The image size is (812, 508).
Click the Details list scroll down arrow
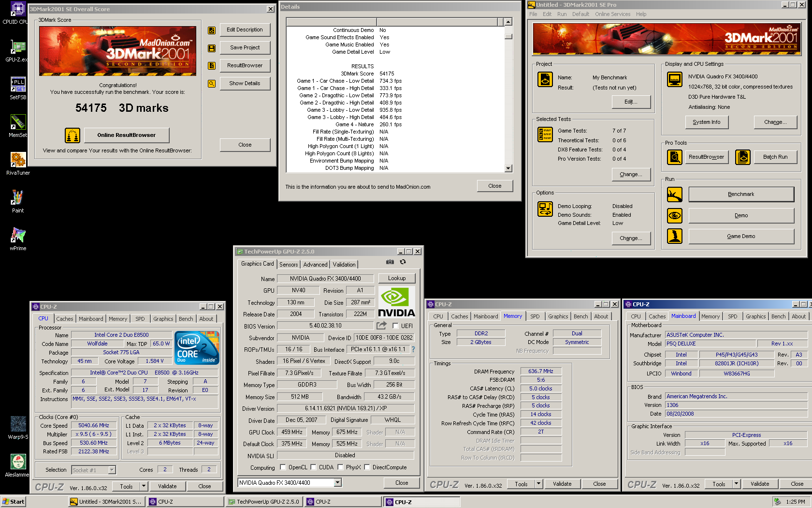(x=508, y=168)
